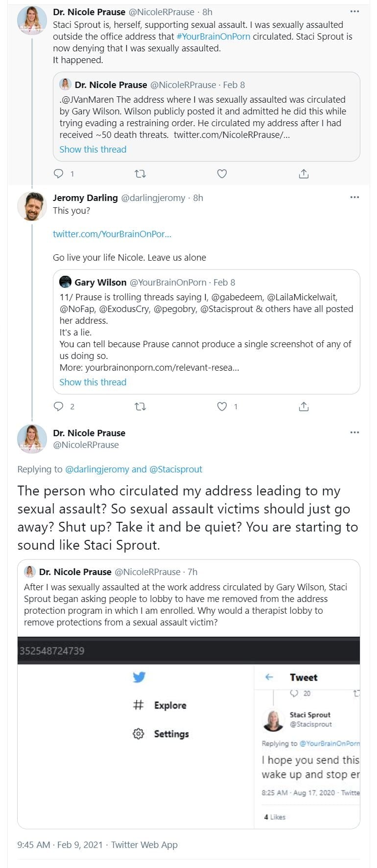Open @darlingjeromy mention in Replying to line

97,469
